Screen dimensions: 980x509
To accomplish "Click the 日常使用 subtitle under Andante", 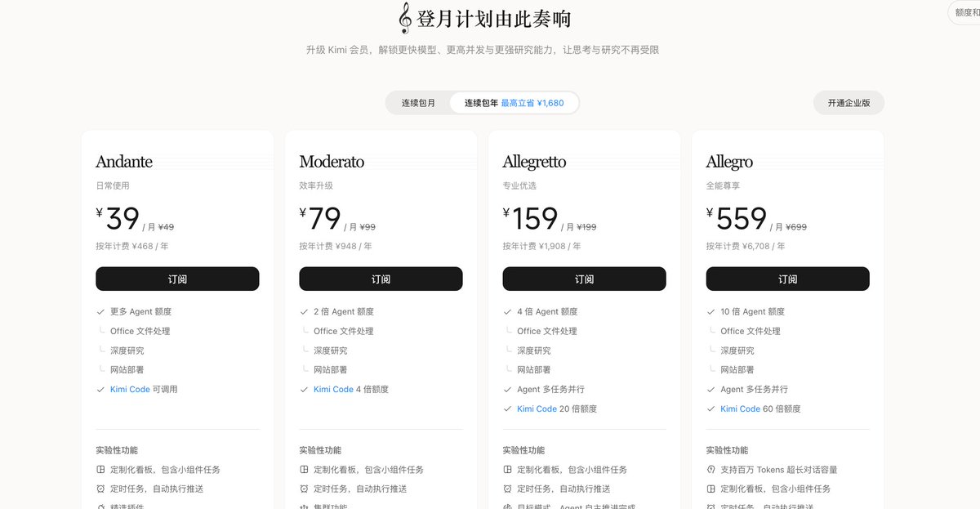I will tap(113, 186).
